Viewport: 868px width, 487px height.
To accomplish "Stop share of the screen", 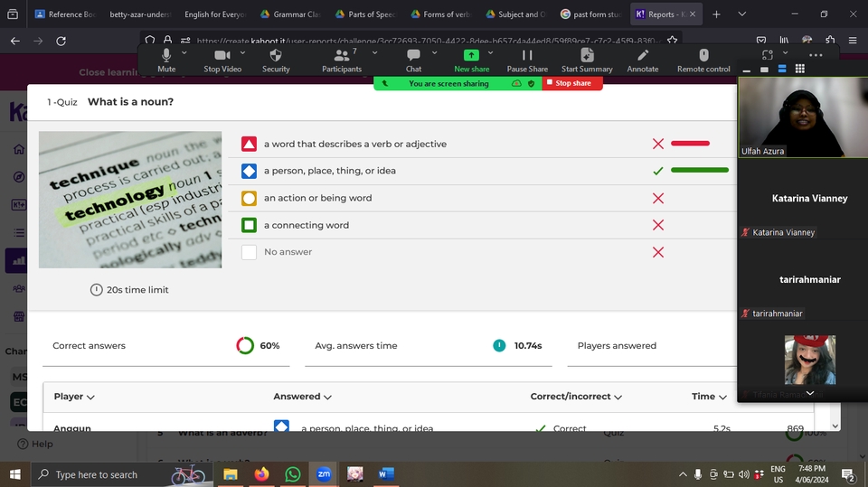I will click(571, 83).
